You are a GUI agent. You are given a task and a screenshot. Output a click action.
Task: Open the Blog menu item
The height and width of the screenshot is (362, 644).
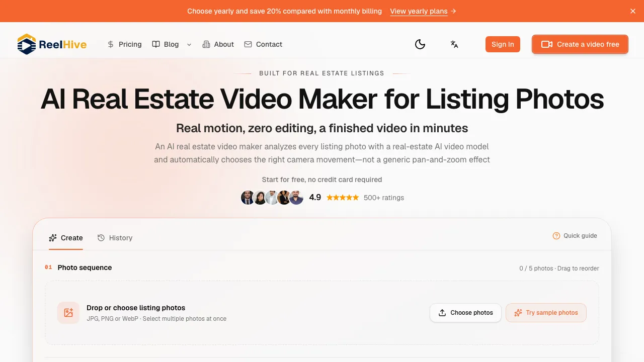tap(166, 44)
